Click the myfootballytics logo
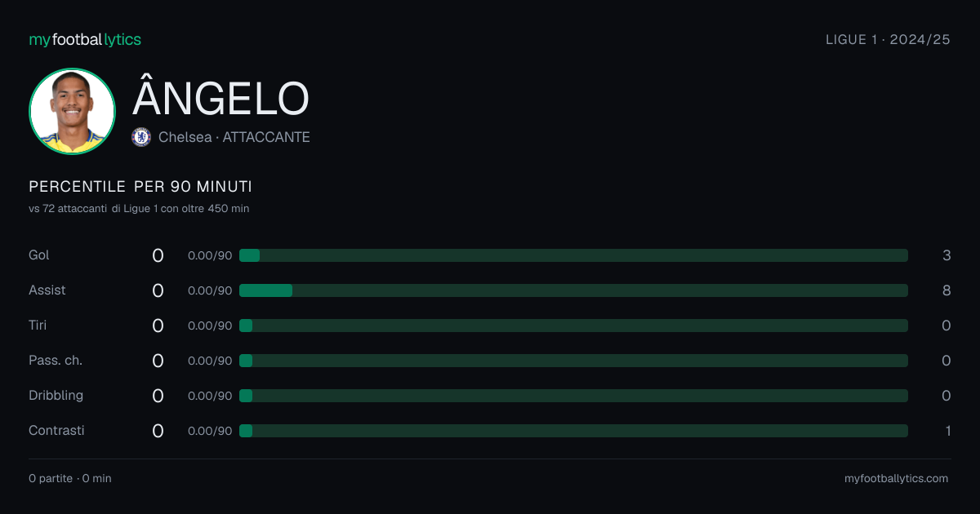 (x=85, y=39)
